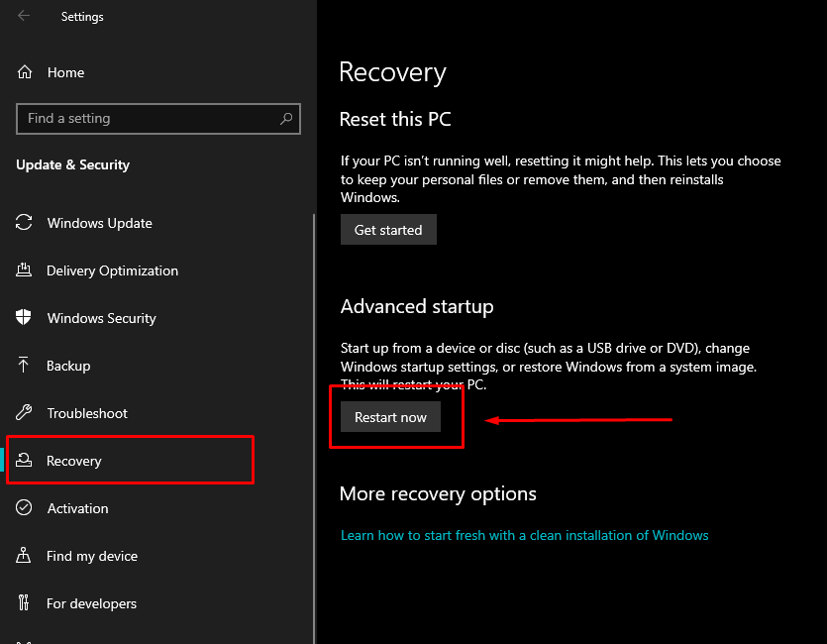Click the Activation checkmark icon

[24, 507]
